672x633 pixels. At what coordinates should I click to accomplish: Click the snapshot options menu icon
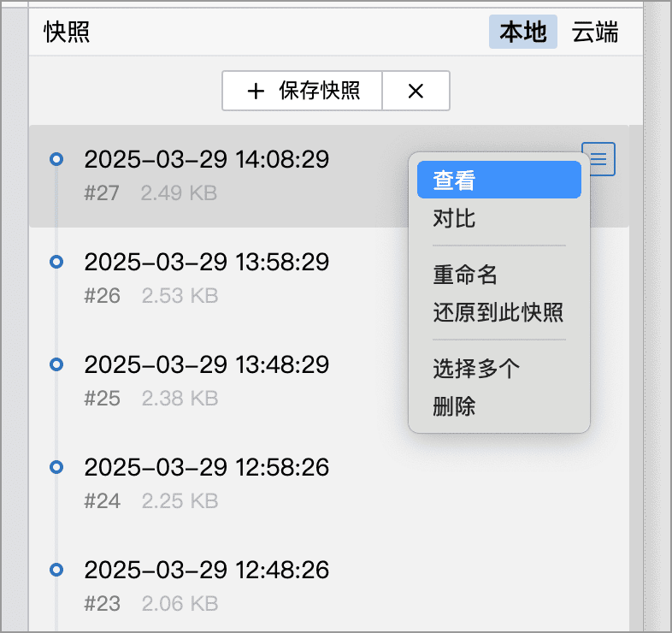pos(598,159)
